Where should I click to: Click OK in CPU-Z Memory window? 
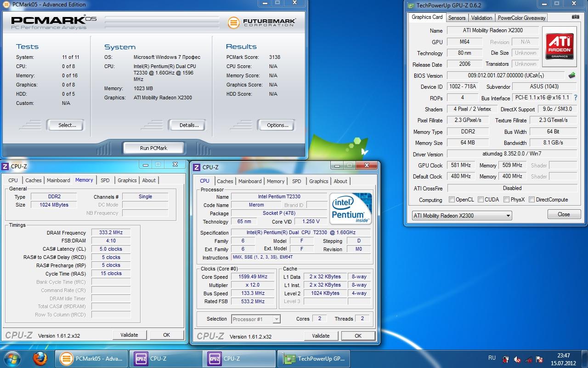[167, 335]
